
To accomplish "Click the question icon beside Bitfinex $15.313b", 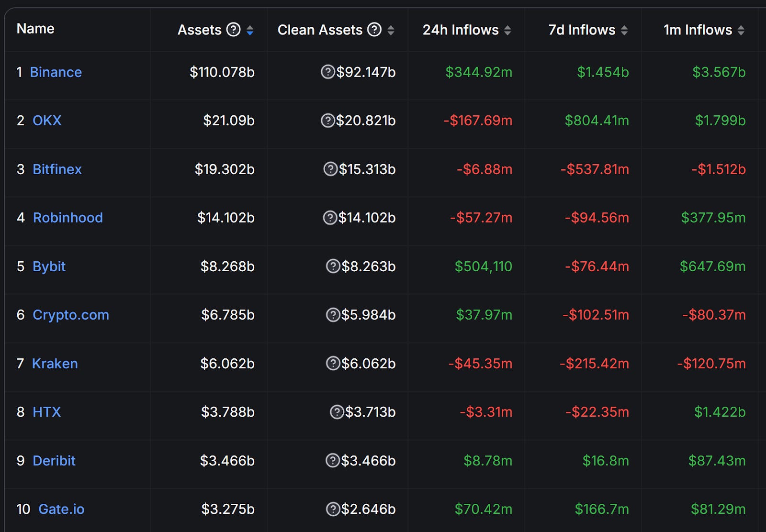I will coord(330,169).
